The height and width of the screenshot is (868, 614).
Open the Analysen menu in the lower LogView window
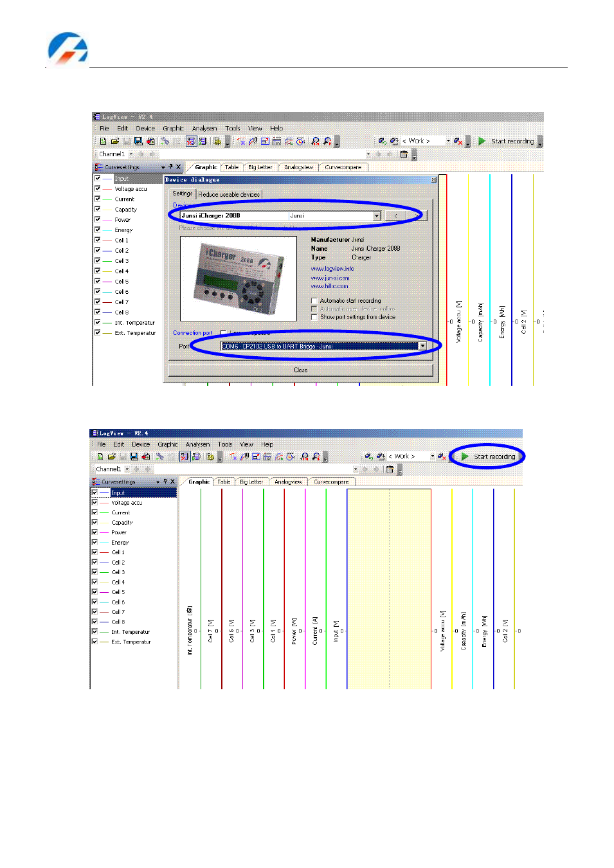pyautogui.click(x=198, y=444)
